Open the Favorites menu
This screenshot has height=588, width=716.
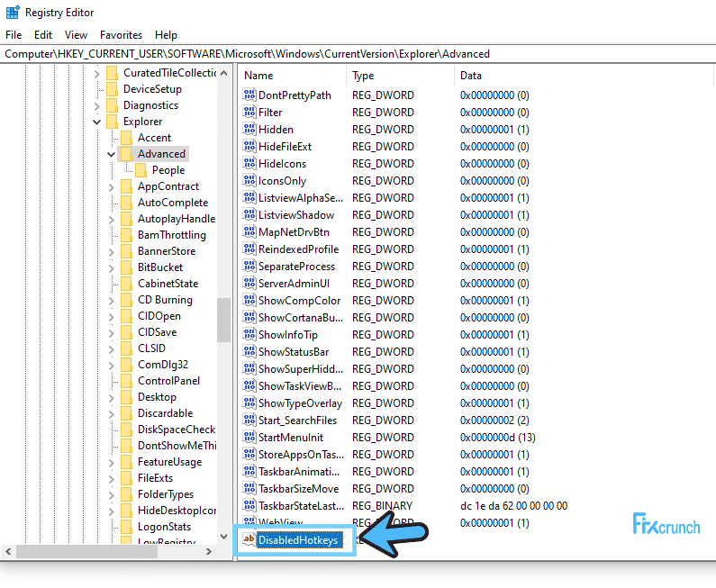[121, 35]
